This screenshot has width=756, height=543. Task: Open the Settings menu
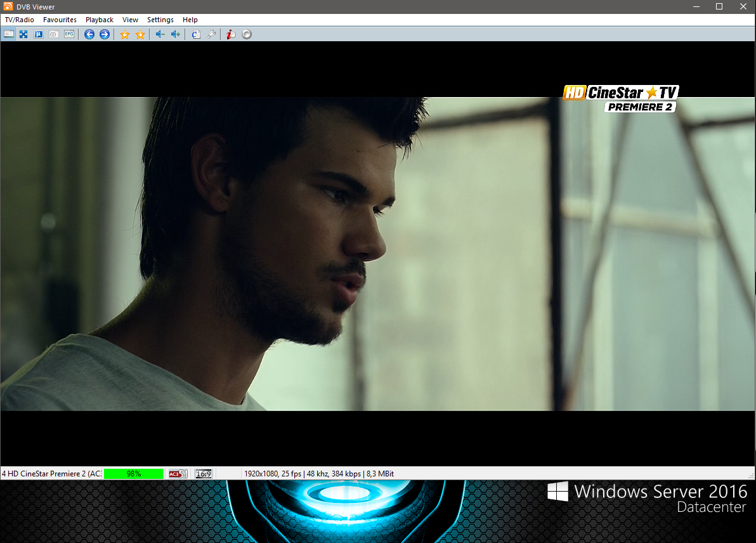(x=160, y=20)
